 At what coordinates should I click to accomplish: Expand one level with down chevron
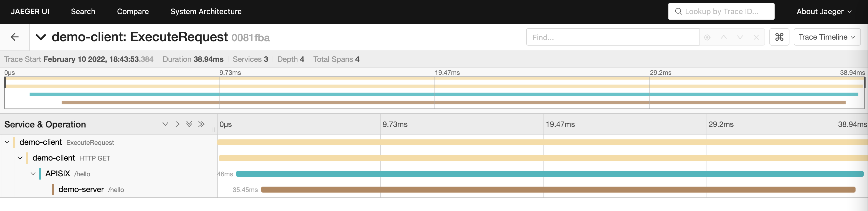point(165,124)
